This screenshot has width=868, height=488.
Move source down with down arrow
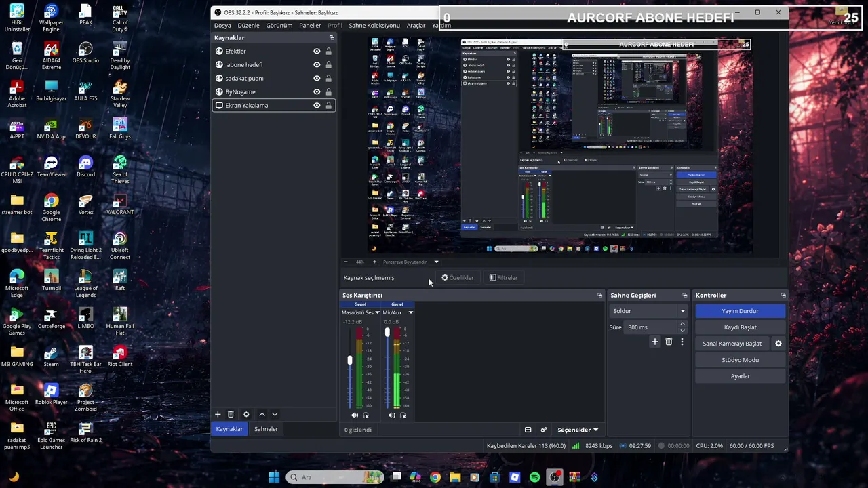click(275, 414)
